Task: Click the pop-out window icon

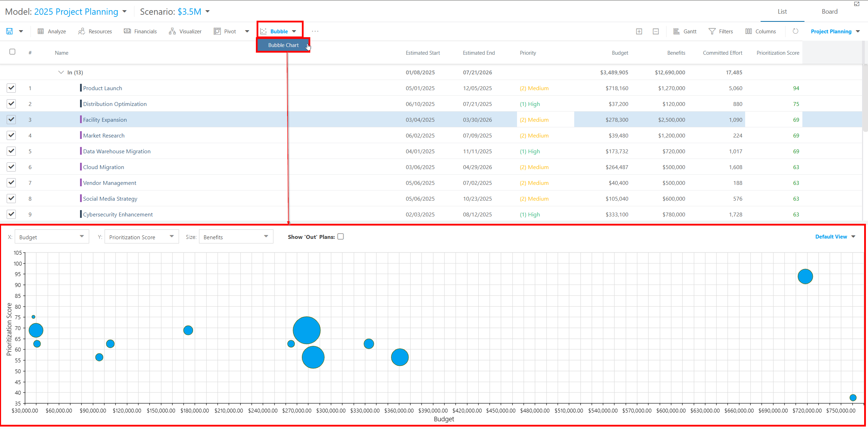Action: click(x=857, y=4)
